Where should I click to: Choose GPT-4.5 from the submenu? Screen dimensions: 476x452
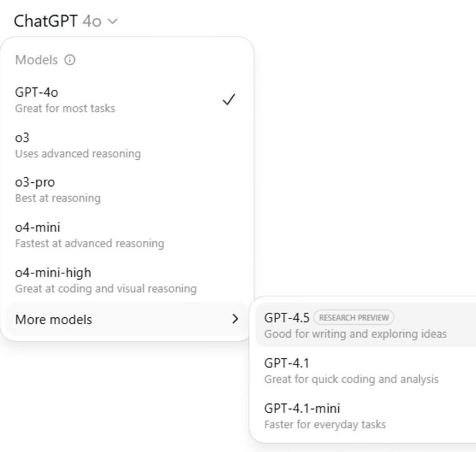[366, 325]
